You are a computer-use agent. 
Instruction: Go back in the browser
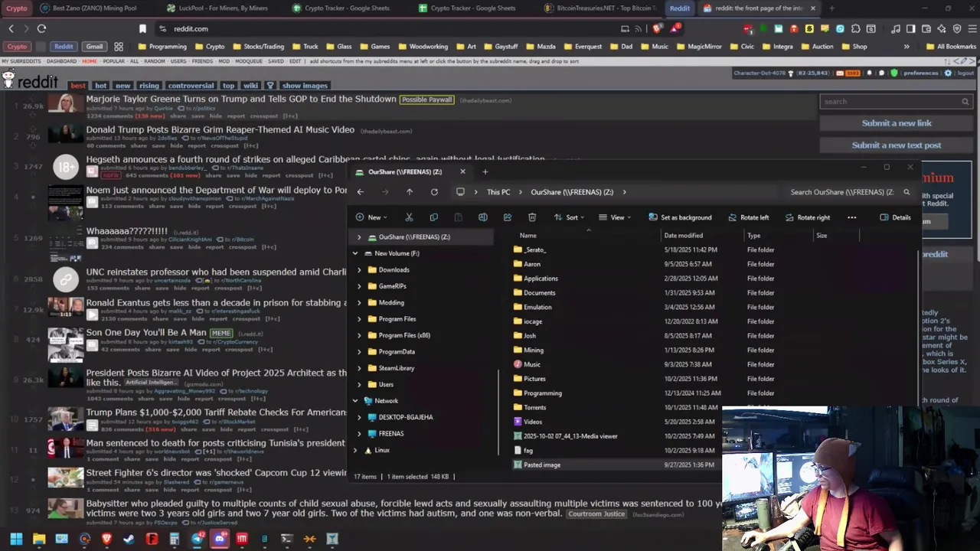coord(11,28)
